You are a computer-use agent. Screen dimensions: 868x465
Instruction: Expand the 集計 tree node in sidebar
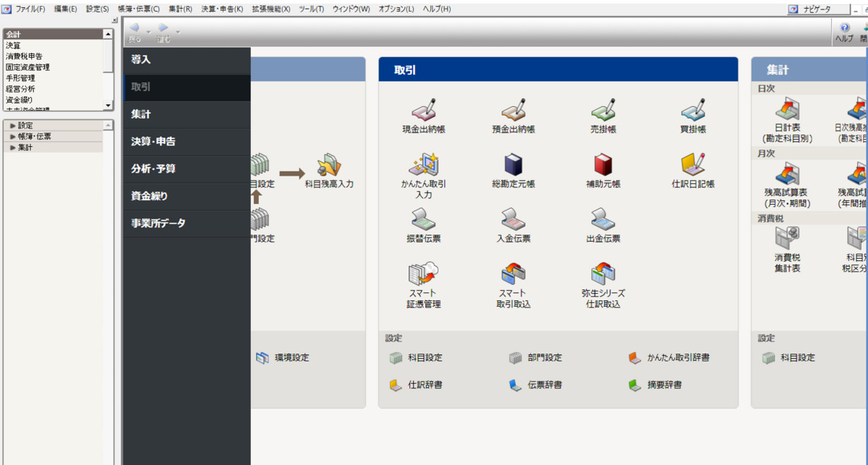[x=13, y=148]
